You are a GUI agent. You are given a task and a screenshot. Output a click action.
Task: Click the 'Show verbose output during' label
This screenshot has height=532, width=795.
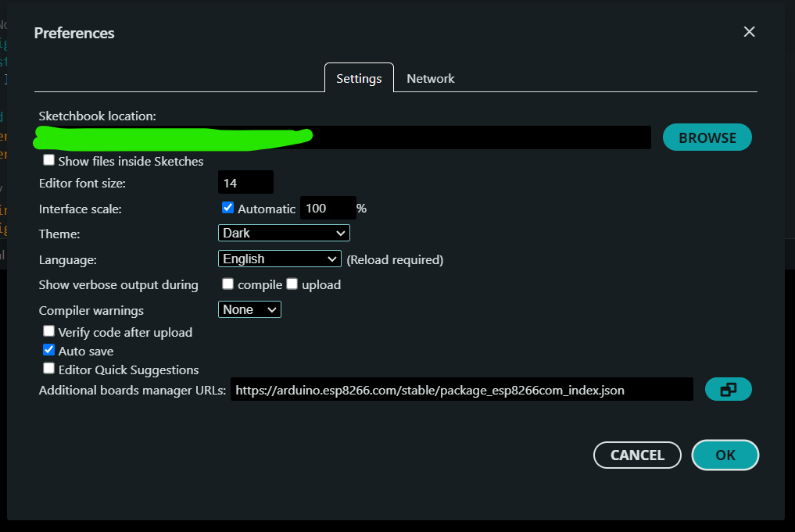(119, 284)
